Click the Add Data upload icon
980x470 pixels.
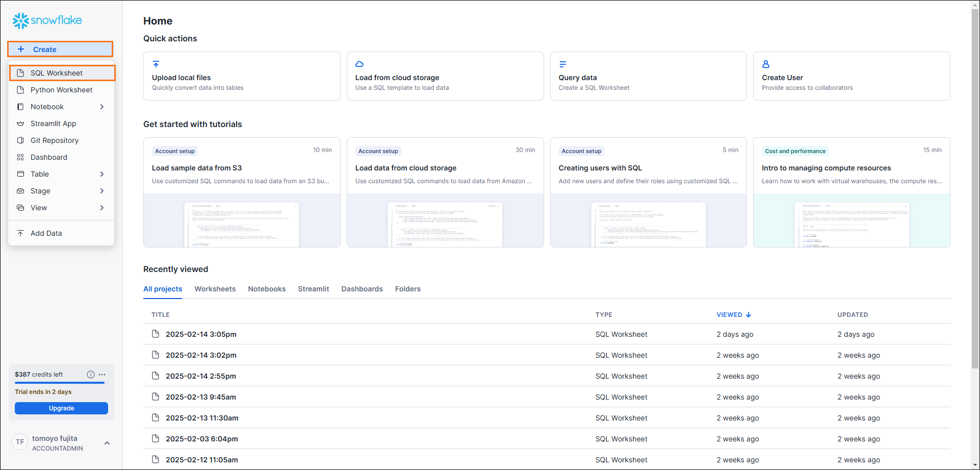tap(20, 233)
